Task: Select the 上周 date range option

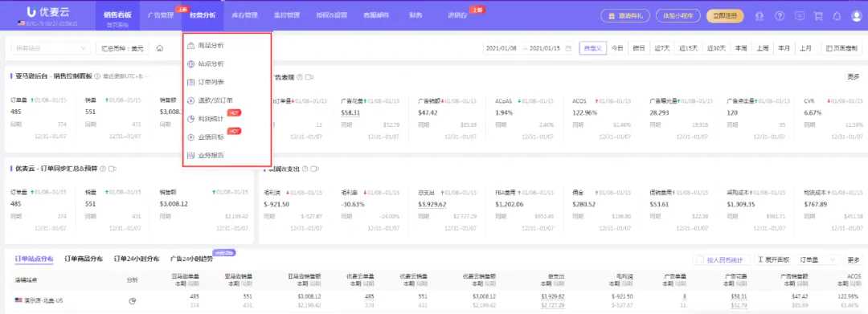Action: 762,48
